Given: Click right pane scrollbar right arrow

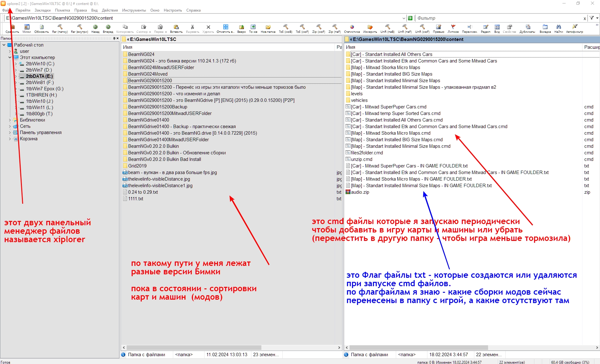Looking at the screenshot, I should click(597, 347).
